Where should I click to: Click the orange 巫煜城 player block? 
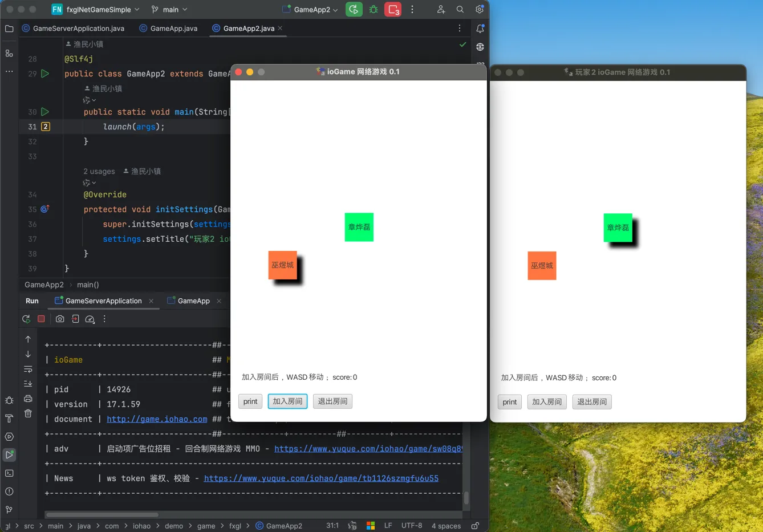(x=282, y=265)
